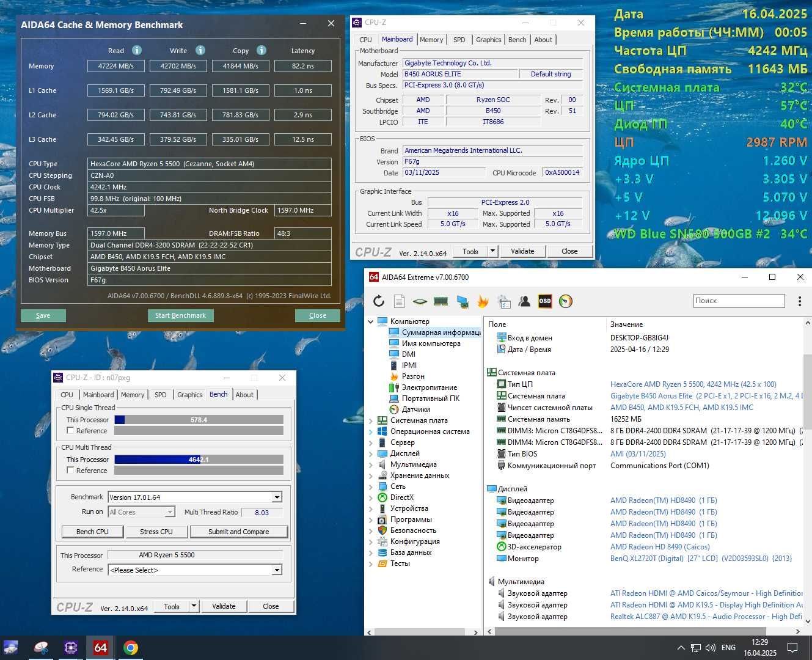Click the info icon next to Read
This screenshot has height=660, width=812.
(137, 50)
